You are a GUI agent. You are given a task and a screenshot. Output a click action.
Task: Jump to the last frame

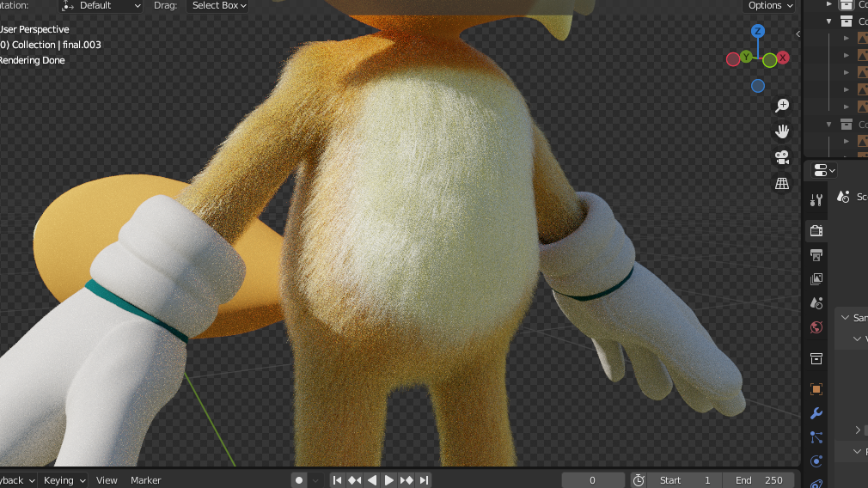pyautogui.click(x=424, y=480)
